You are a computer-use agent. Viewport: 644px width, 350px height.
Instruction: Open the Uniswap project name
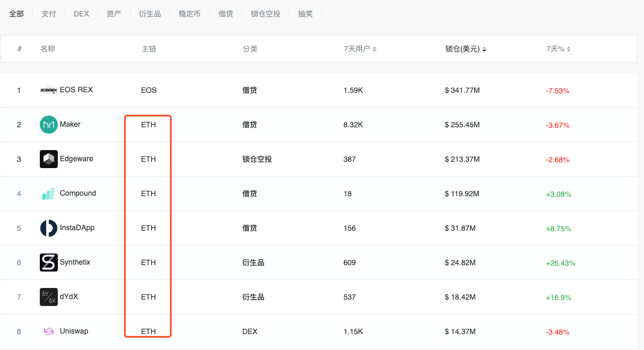pyautogui.click(x=74, y=331)
